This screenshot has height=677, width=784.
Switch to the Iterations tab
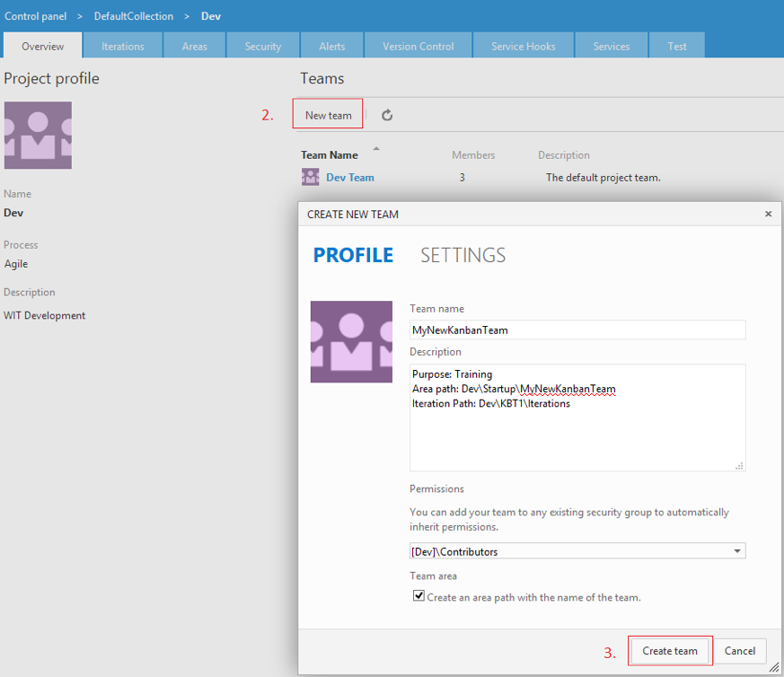click(124, 46)
